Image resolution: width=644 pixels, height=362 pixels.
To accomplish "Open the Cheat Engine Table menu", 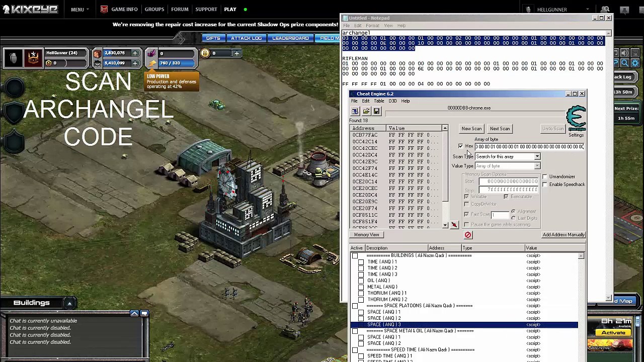I will [379, 101].
